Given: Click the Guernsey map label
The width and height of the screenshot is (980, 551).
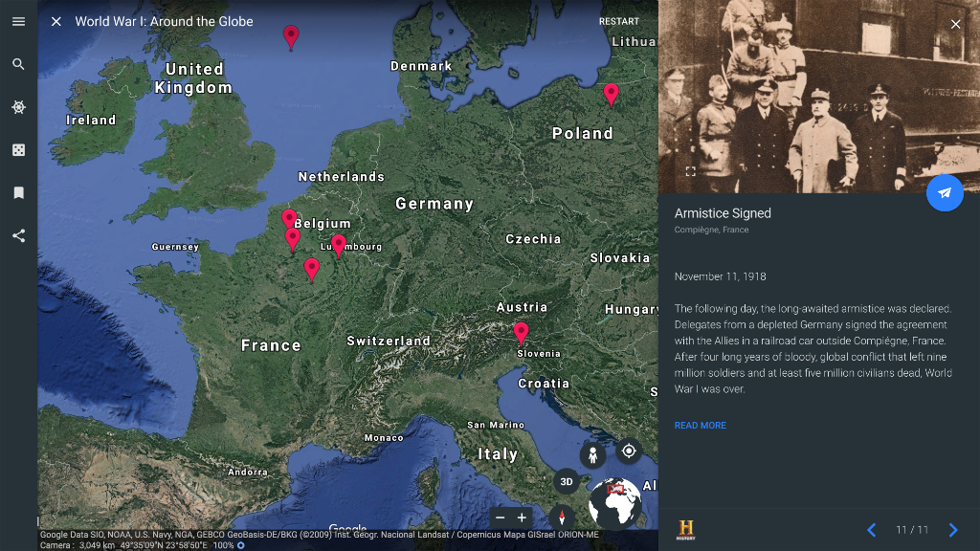Looking at the screenshot, I should click(x=175, y=247).
